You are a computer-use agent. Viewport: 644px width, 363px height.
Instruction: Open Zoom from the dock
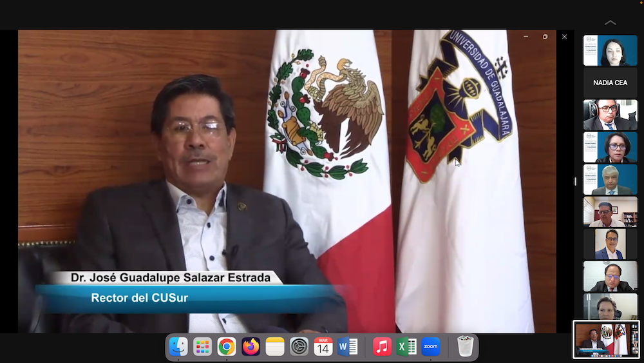click(431, 347)
